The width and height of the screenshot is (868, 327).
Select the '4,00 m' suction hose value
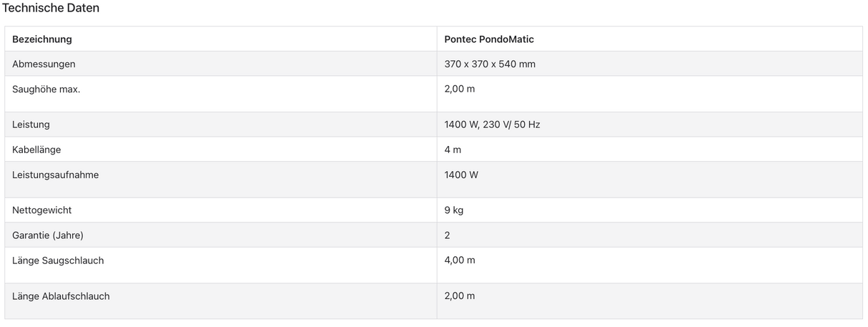(460, 260)
